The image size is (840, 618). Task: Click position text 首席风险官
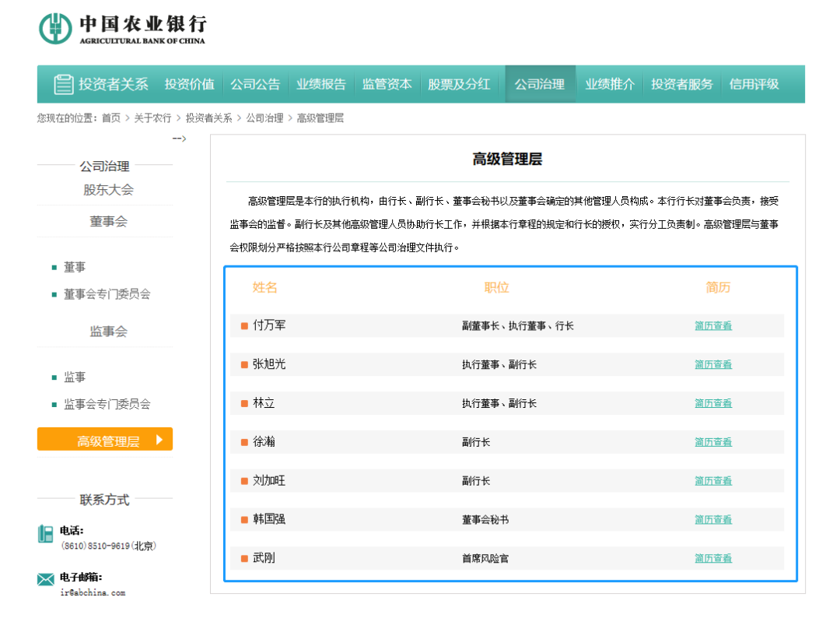(x=485, y=559)
